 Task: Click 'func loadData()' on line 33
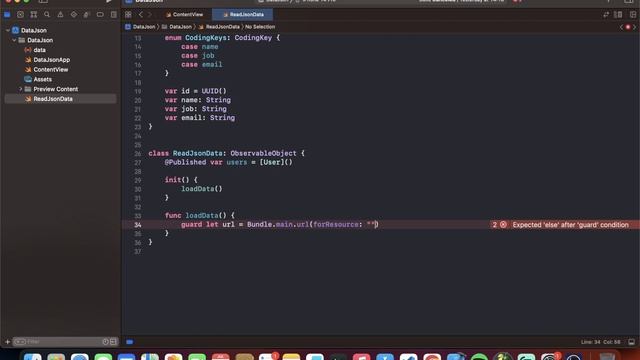(196, 216)
